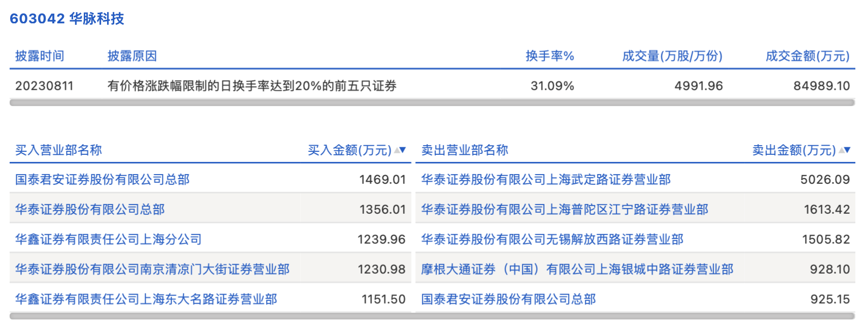The height and width of the screenshot is (330, 868).
Task: Click upper horizontal scrollbar under disclosure table
Action: [x=432, y=103]
